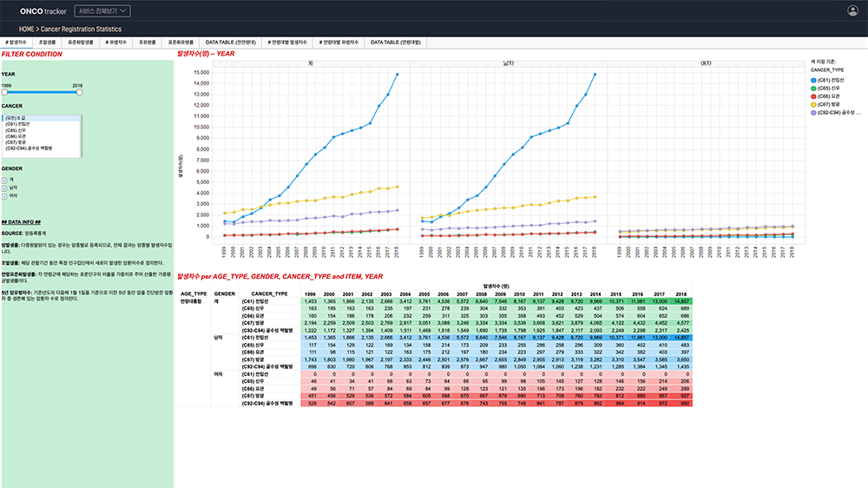Click the purple (C92-C94) legend dot
Viewport: 868px width, 488px height.
coord(815,112)
